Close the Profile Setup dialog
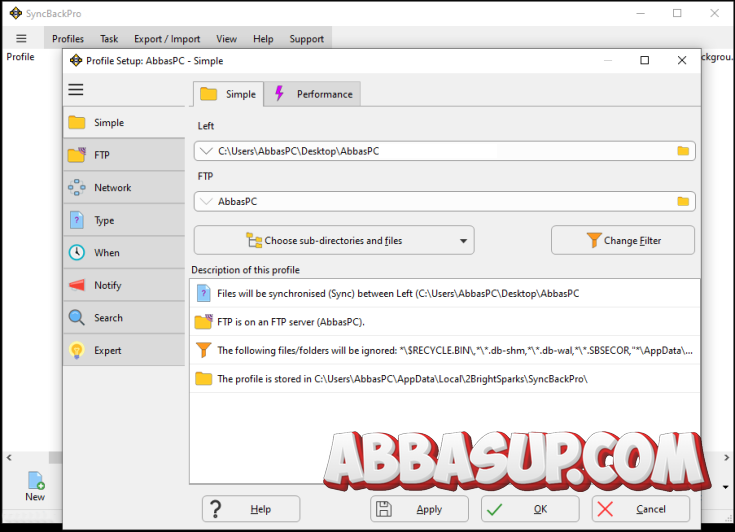Screen dimensions: 735x532 [682, 60]
